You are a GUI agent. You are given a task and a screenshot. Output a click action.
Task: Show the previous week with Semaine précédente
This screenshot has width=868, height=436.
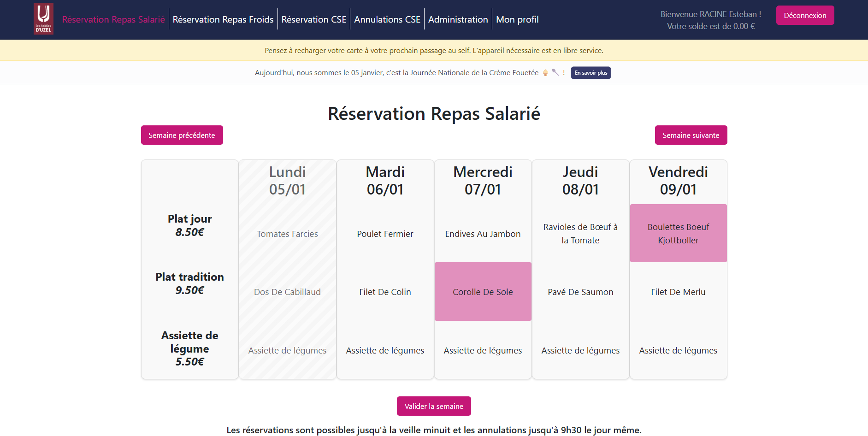[x=182, y=135]
